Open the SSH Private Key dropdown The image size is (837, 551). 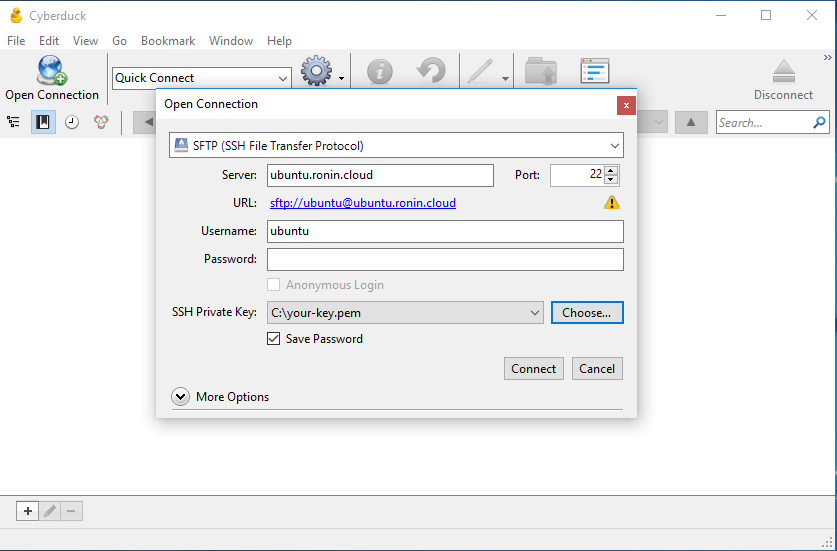click(x=405, y=313)
